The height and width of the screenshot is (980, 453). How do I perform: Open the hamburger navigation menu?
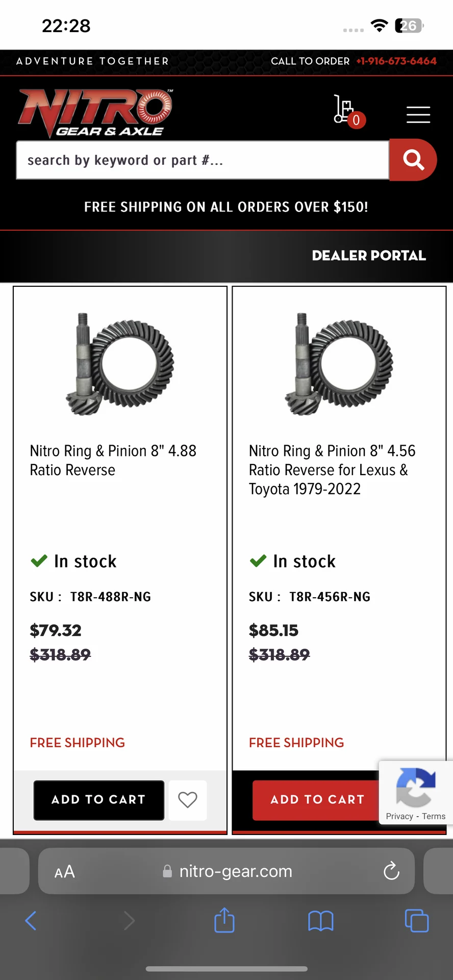[x=418, y=115]
